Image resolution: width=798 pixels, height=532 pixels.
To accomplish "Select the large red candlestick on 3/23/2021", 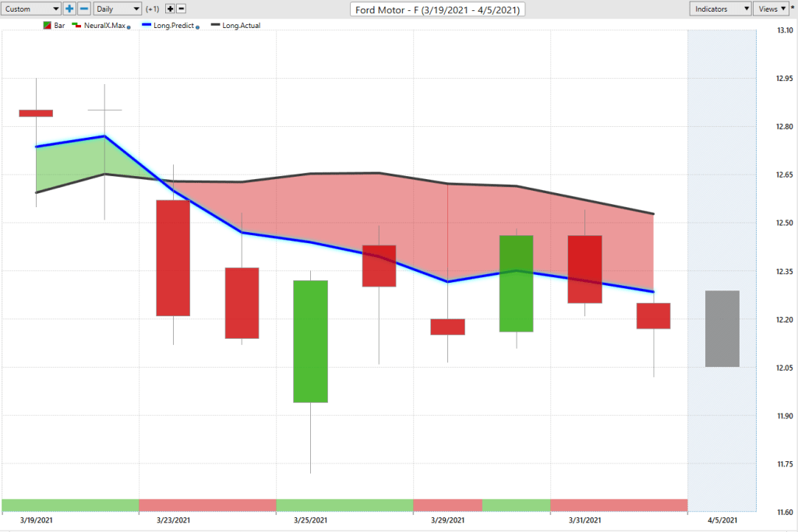I will (x=173, y=258).
